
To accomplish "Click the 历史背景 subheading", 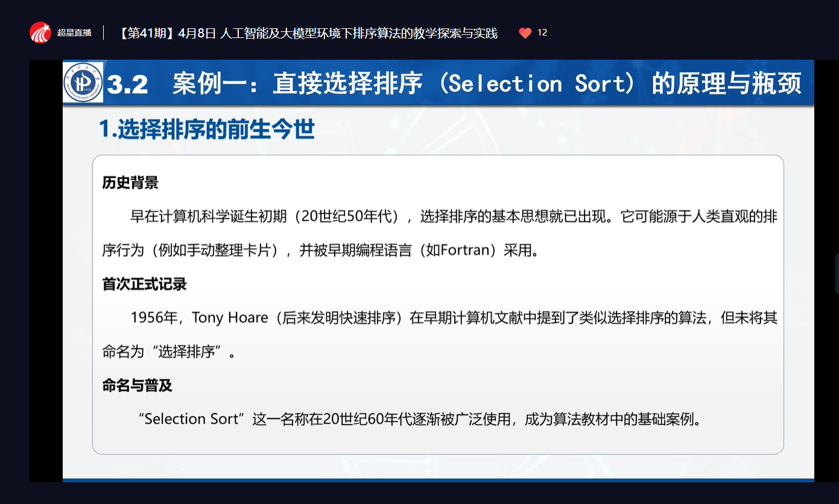I will [130, 183].
